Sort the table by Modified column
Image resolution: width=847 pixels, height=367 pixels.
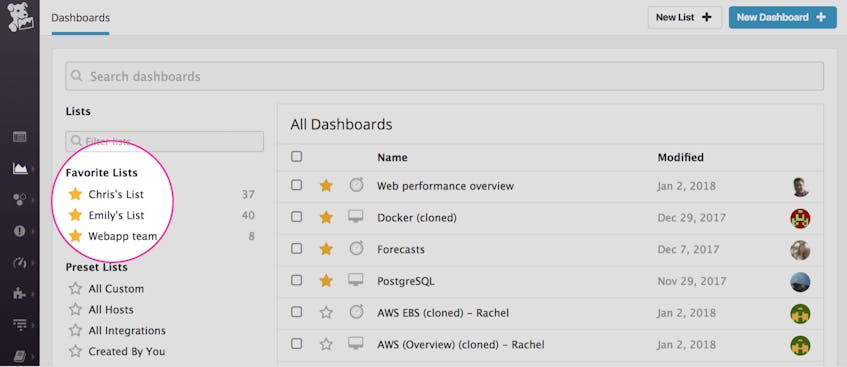(x=681, y=157)
